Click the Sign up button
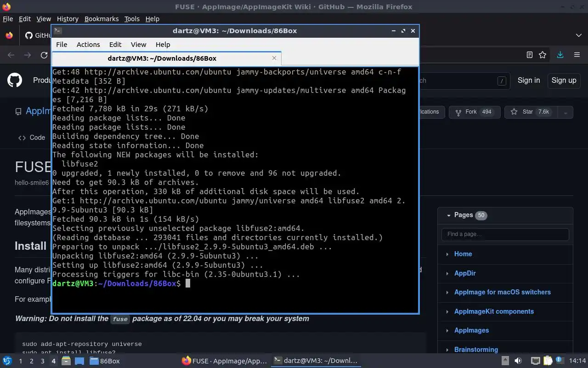This screenshot has height=368, width=588. 564,80
